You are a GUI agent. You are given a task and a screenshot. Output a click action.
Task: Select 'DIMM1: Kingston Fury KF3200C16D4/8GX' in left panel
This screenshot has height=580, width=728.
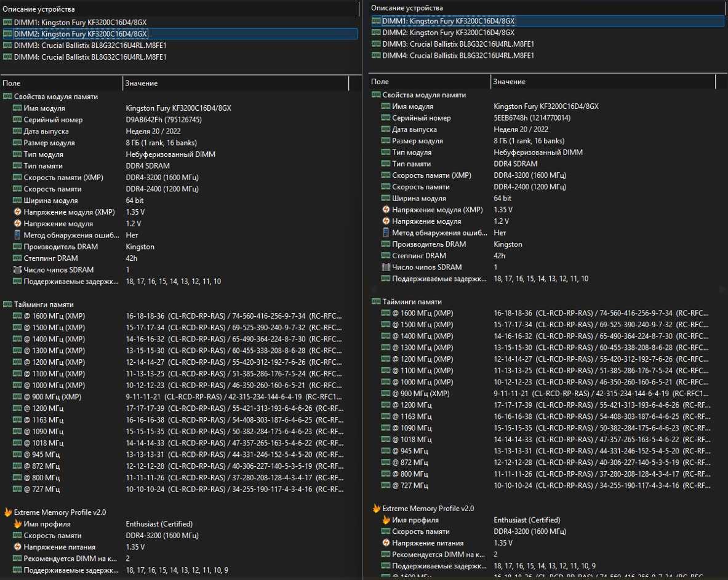pyautogui.click(x=81, y=22)
